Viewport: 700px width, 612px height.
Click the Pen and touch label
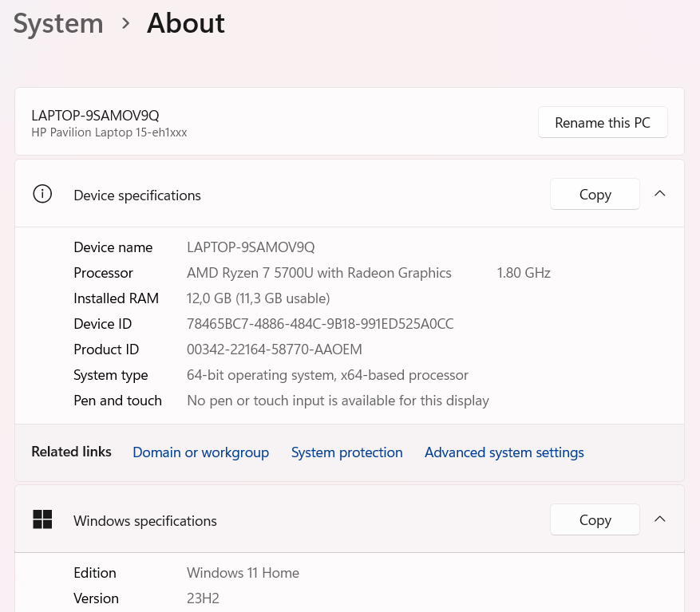117,401
